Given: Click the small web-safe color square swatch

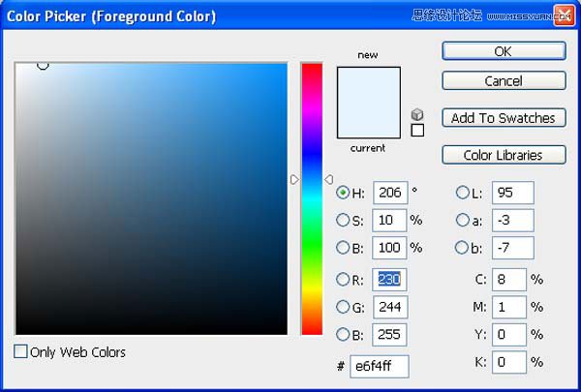Looking at the screenshot, I should (x=417, y=131).
